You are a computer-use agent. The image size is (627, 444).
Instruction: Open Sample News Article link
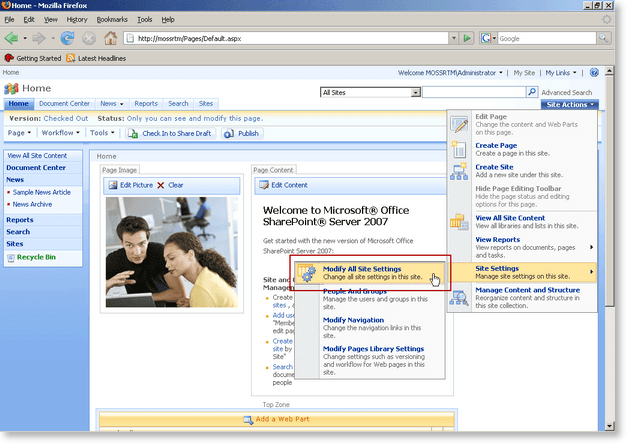click(42, 192)
